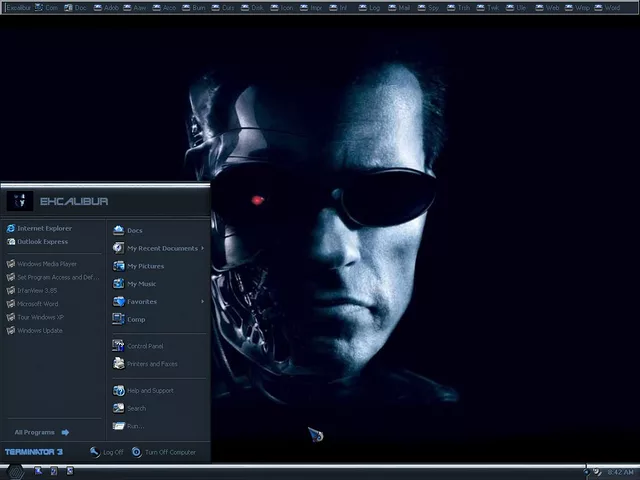Click the Log Off button
Screen dimensions: 640x480
(106, 452)
